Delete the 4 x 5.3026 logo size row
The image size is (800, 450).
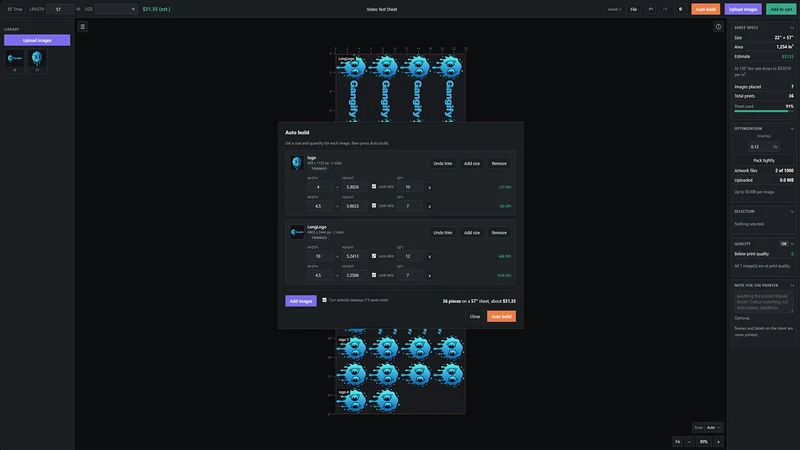click(430, 187)
